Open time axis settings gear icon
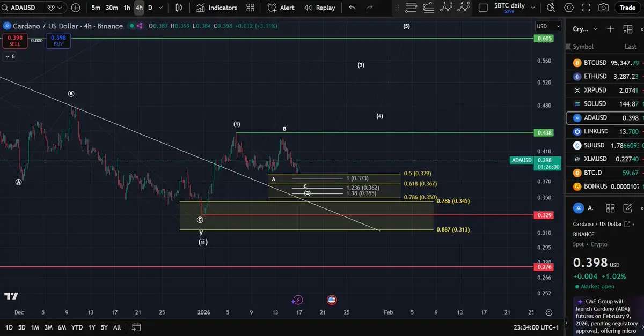644x336 pixels. [548, 312]
